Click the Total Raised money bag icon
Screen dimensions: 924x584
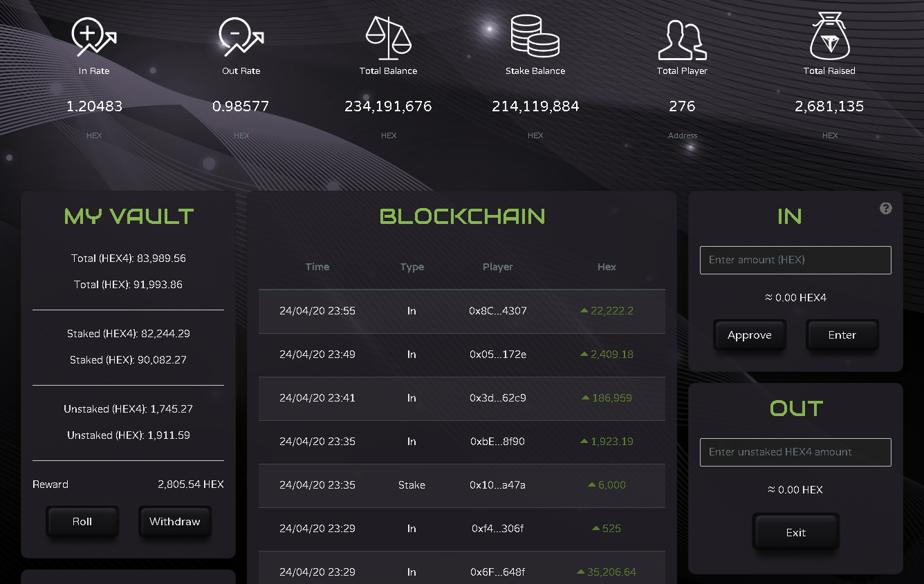click(x=829, y=37)
